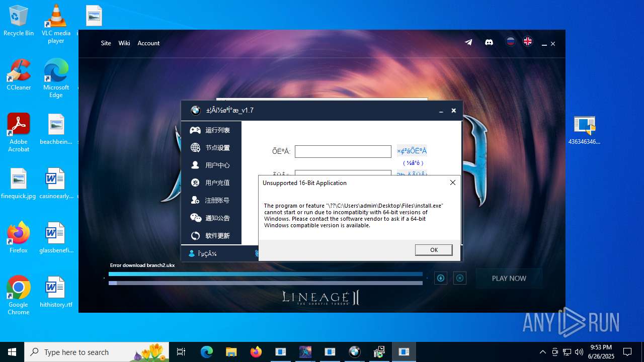This screenshot has width=644, height=362.
Task: Click the Lineage II logo
Action: [x=321, y=297]
